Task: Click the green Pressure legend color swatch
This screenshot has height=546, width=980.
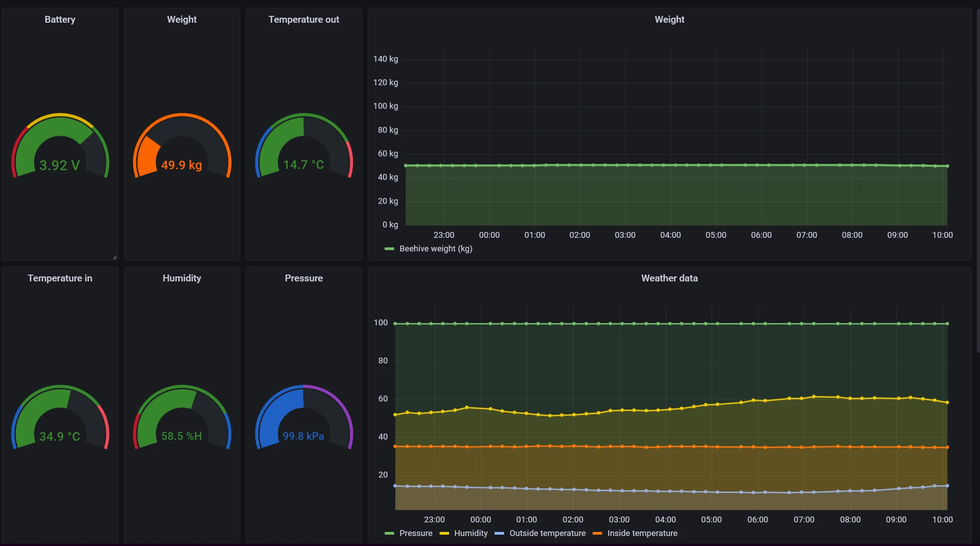Action: coord(389,533)
